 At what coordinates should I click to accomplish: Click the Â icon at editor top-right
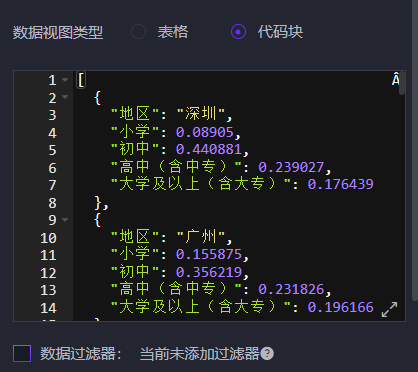(395, 79)
